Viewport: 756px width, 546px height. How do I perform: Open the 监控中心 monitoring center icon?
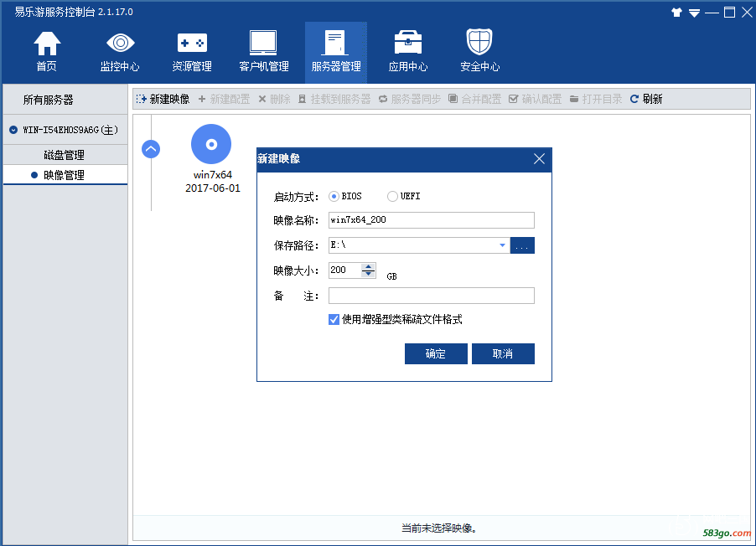(x=120, y=44)
